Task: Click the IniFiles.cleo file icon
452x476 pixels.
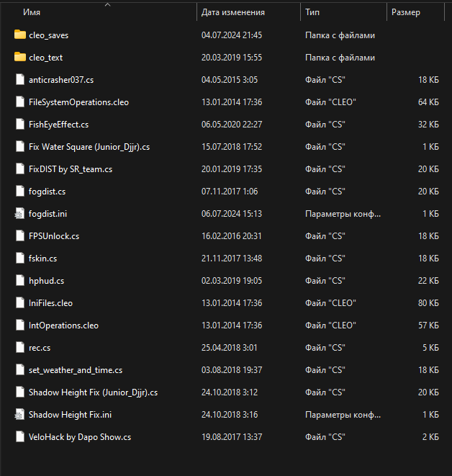Action: pos(20,302)
